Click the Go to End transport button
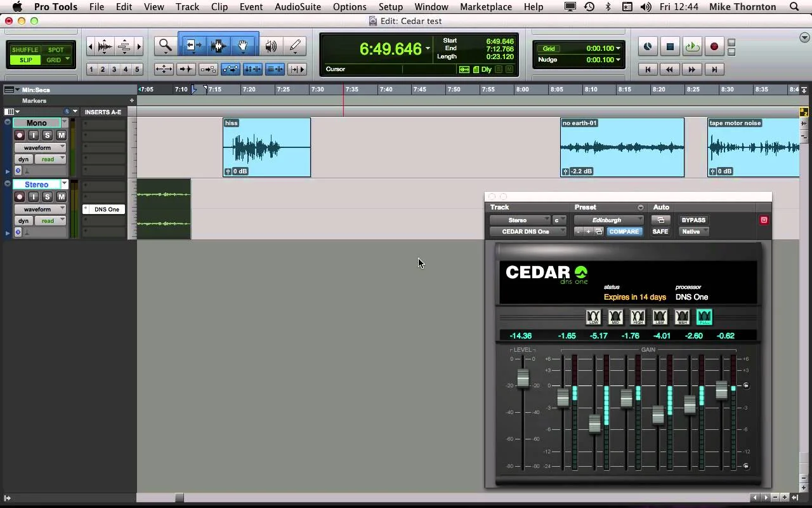 tap(714, 69)
